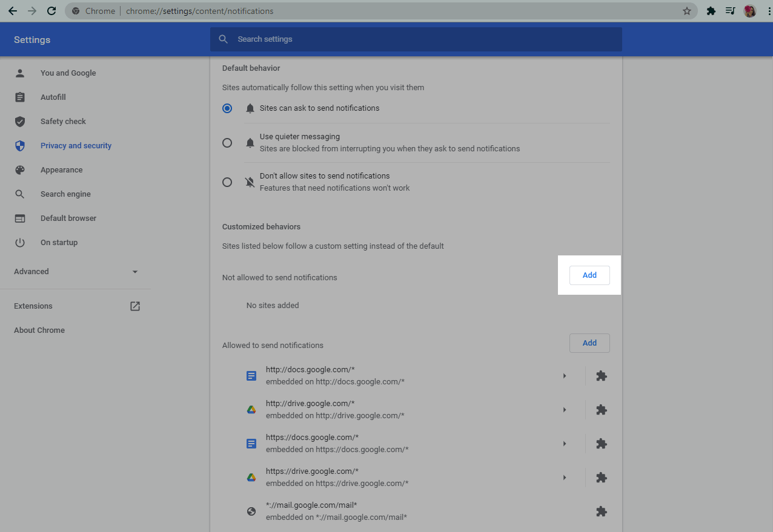
Task: Select 'Sites can ask to send notifications'
Action: (227, 108)
